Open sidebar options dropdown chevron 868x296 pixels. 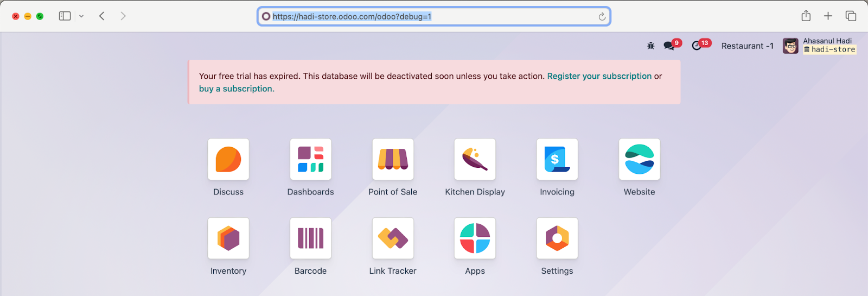81,16
